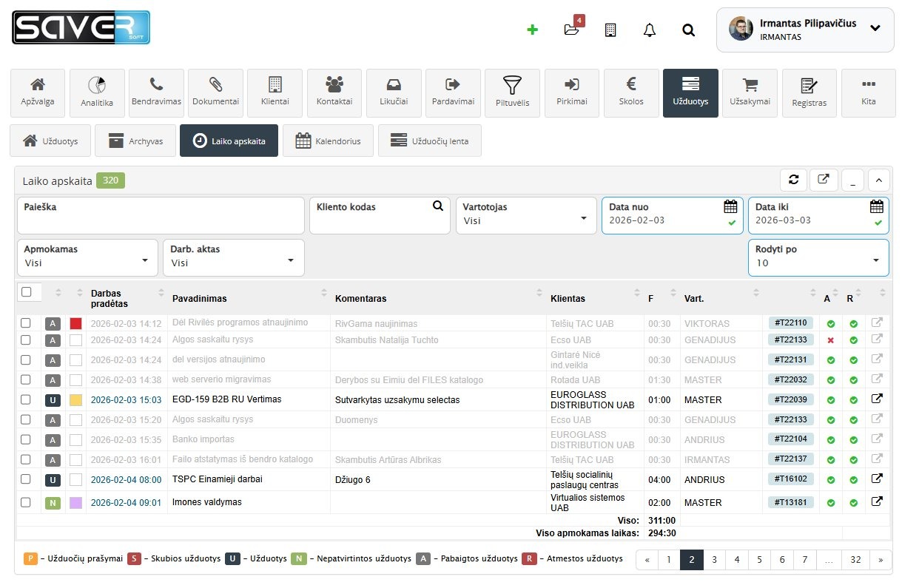Viewport: 902px width, 588px height.
Task: Select the Imones valdymas row checkbox
Action: click(26, 503)
